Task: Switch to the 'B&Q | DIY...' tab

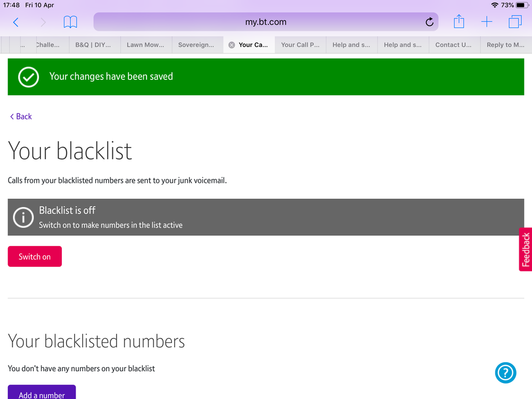Action: tap(93, 45)
